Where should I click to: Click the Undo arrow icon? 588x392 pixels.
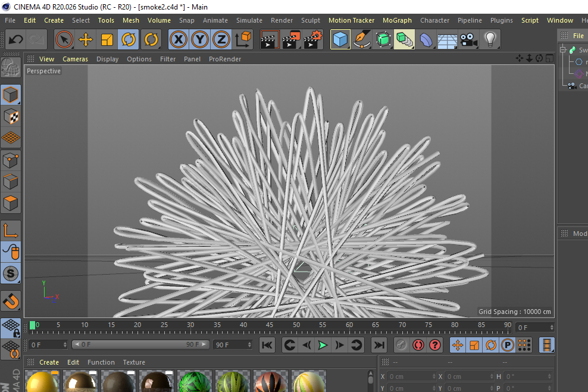pyautogui.click(x=15, y=39)
